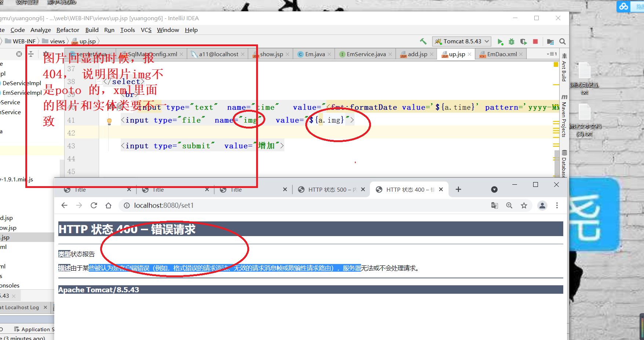Open the Tools menu
The width and height of the screenshot is (644, 340).
(128, 30)
